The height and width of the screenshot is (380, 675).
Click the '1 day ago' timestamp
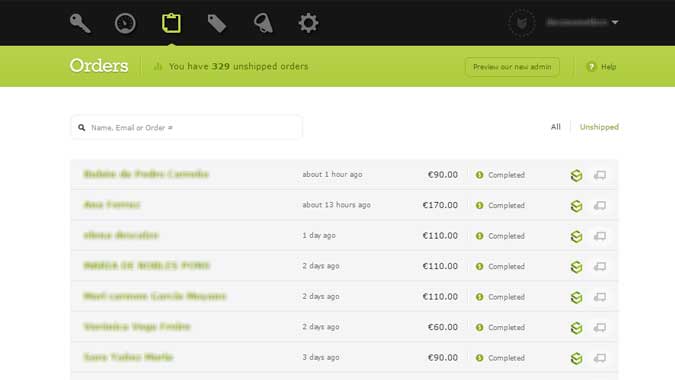point(319,235)
